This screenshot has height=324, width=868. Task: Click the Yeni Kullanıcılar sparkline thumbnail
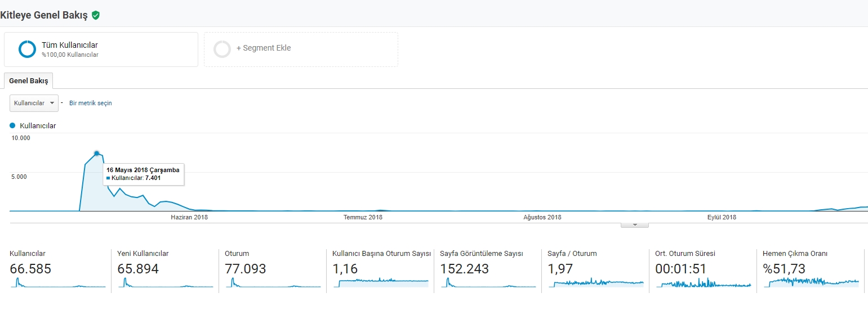[x=165, y=283]
